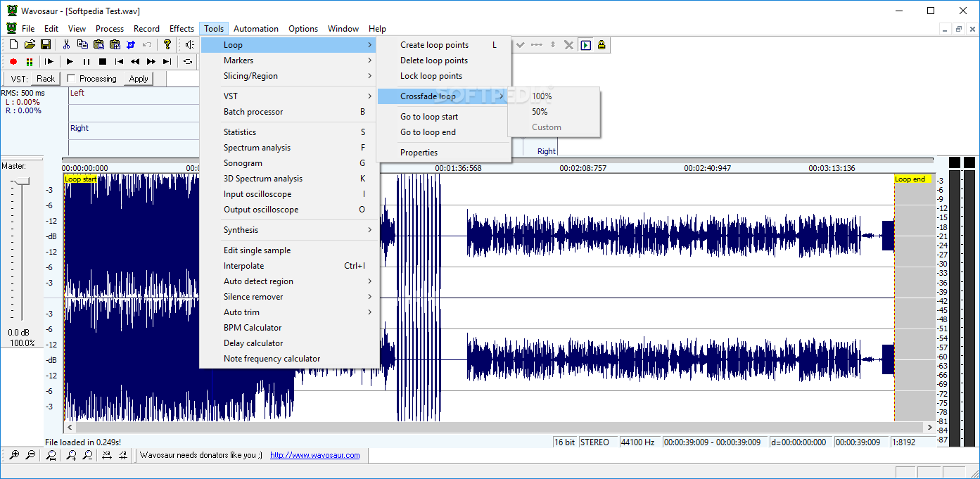Image resolution: width=980 pixels, height=479 pixels.
Task: Open the Automation menu
Action: point(256,29)
